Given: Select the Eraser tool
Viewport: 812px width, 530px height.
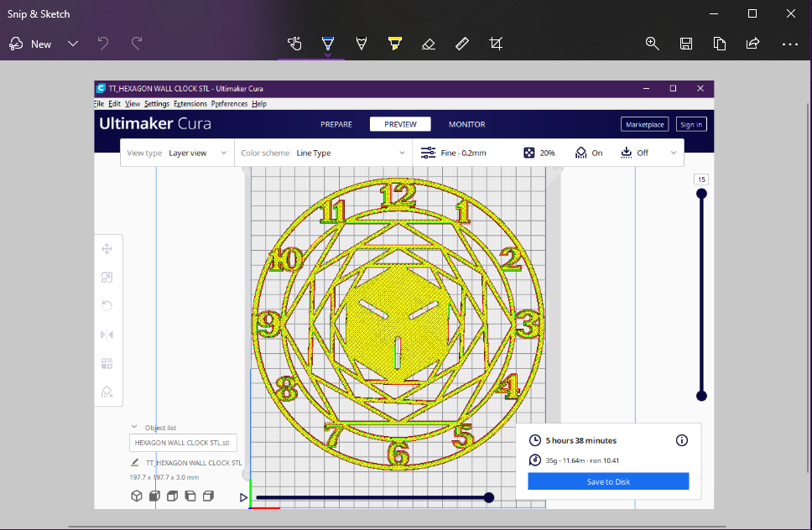Looking at the screenshot, I should [x=428, y=44].
